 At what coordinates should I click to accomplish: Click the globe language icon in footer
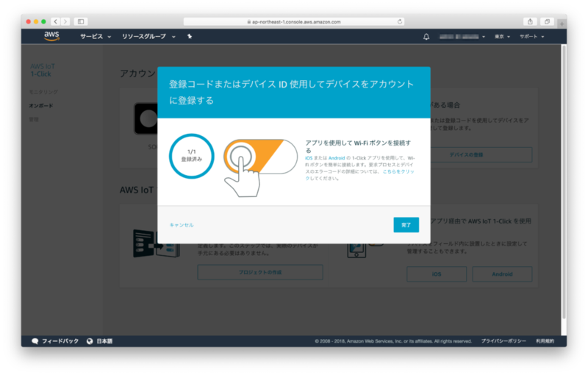pyautogui.click(x=90, y=341)
